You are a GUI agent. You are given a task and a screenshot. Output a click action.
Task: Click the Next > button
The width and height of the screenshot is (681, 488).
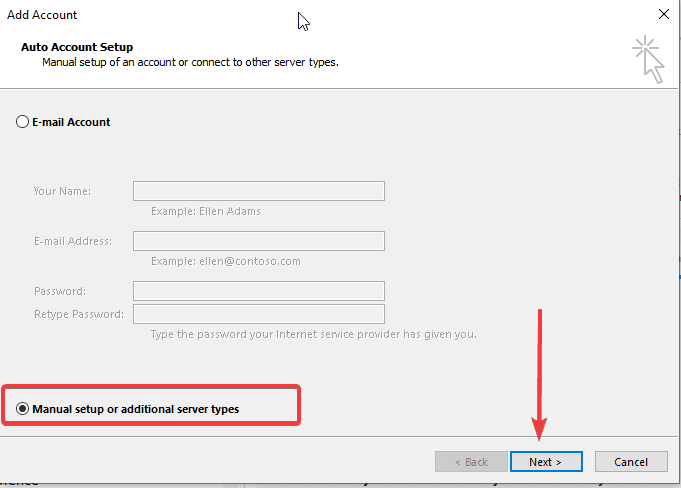point(545,462)
